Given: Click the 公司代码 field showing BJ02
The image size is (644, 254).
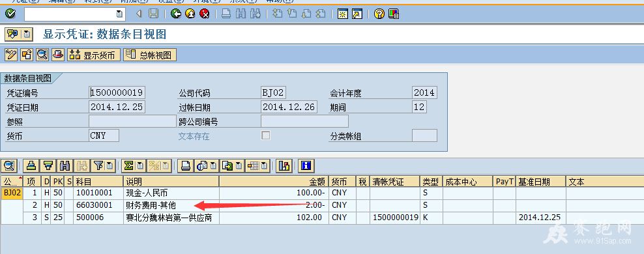Looking at the screenshot, I should click(x=274, y=92).
